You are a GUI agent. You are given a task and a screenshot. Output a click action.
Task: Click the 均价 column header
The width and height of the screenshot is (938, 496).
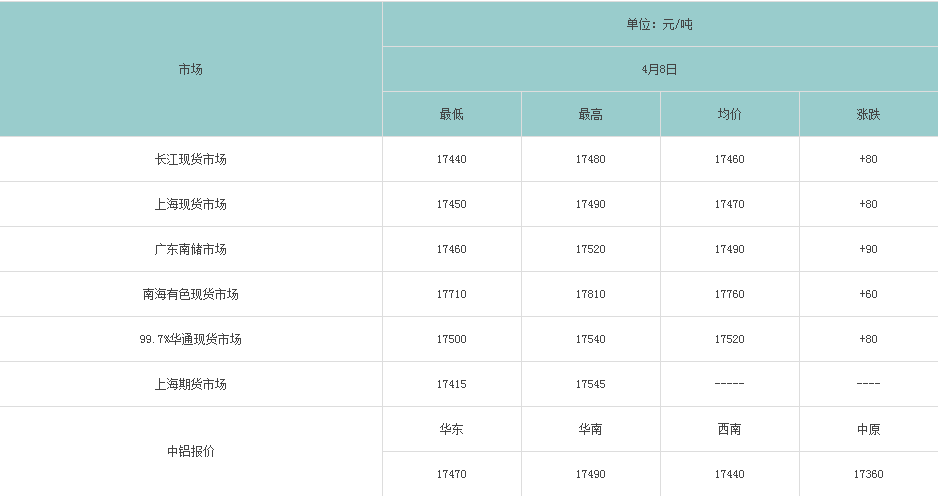pyautogui.click(x=729, y=114)
